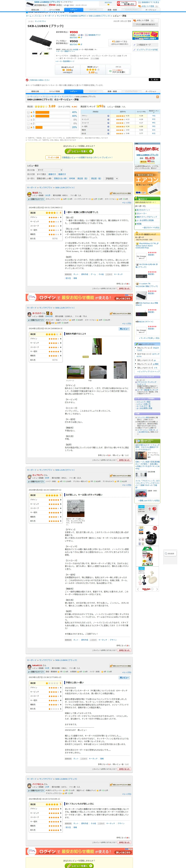Viewport: 186px width, 868px height.
Task: Click next arrow in Rakuten ad carousel
Action: click(157, 589)
